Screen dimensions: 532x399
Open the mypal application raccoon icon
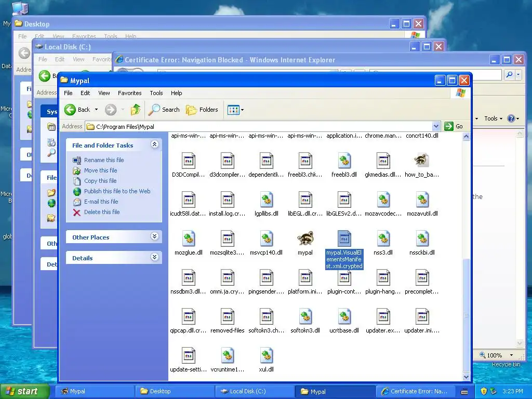point(305,238)
